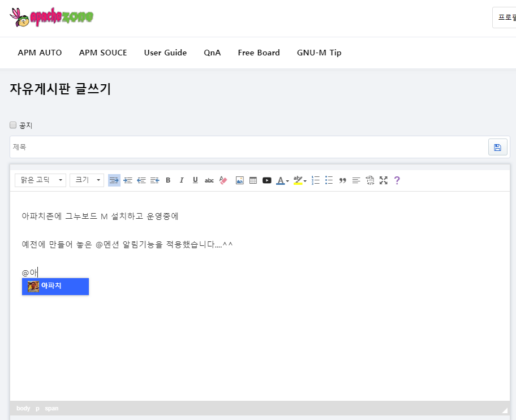Image resolution: width=516 pixels, height=420 pixels.
Task: Expand the font color dropdown arrow
Action: (287, 181)
